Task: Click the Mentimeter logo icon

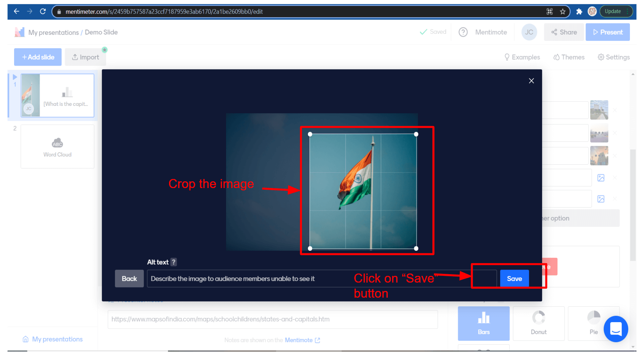Action: pos(19,32)
